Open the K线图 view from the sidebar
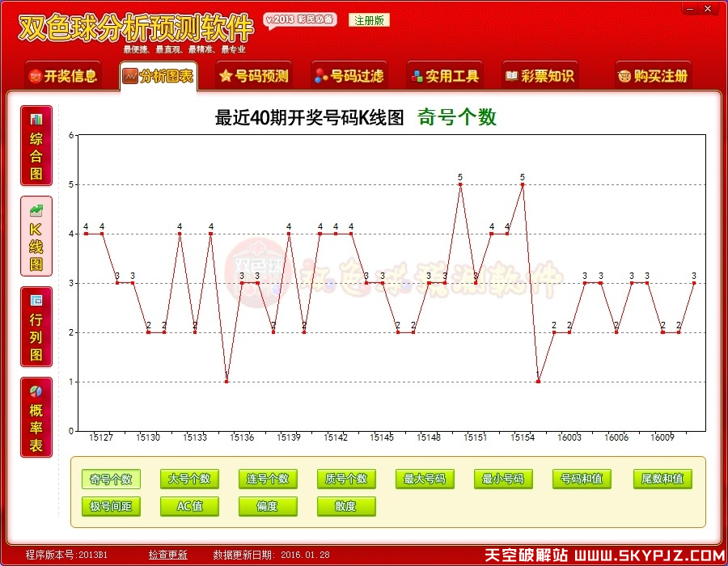This screenshot has width=728, height=566. pyautogui.click(x=36, y=237)
